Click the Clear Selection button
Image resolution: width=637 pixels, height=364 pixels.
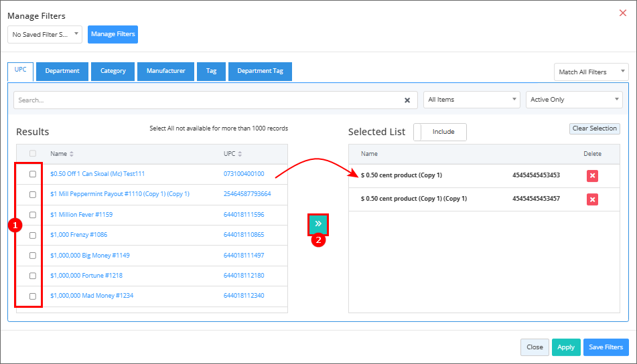click(594, 128)
